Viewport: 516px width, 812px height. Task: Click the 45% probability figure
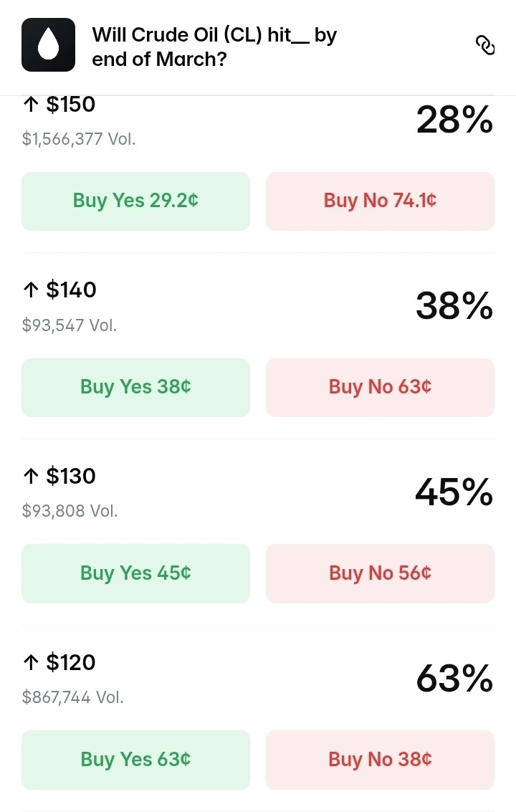coord(454,493)
